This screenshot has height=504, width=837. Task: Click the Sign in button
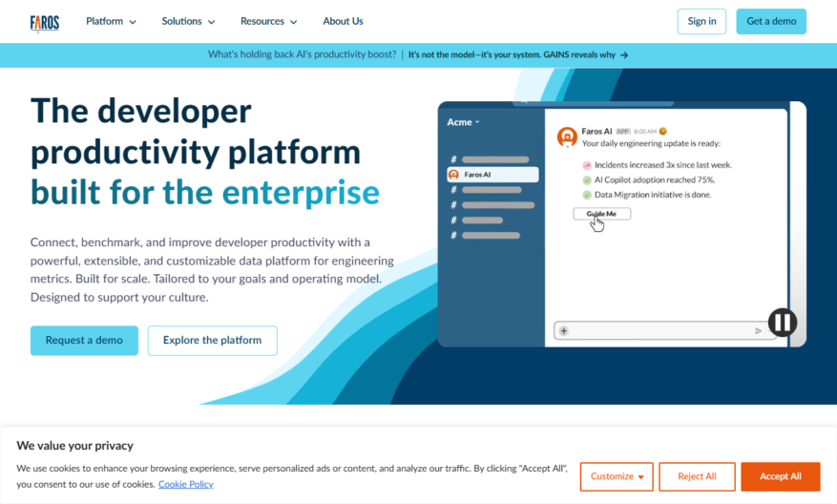[701, 21]
